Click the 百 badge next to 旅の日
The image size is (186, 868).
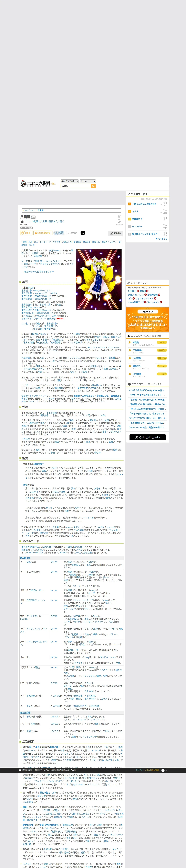point(147,291)
